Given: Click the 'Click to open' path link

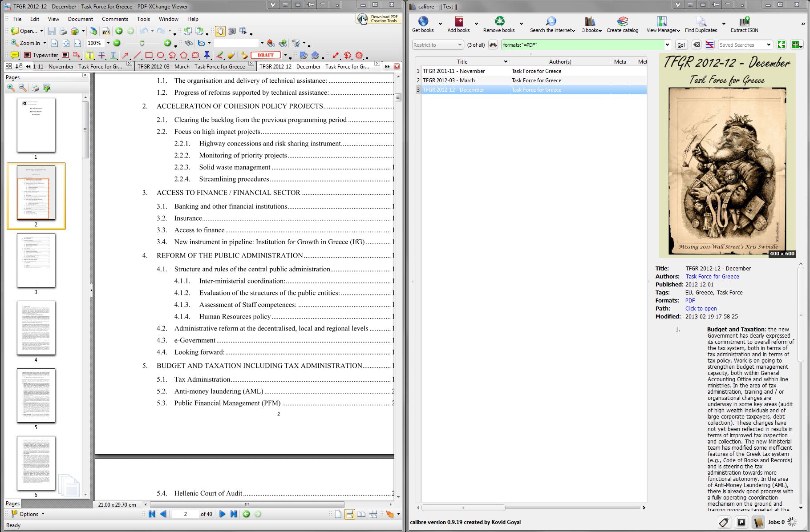Looking at the screenshot, I should tap(701, 308).
